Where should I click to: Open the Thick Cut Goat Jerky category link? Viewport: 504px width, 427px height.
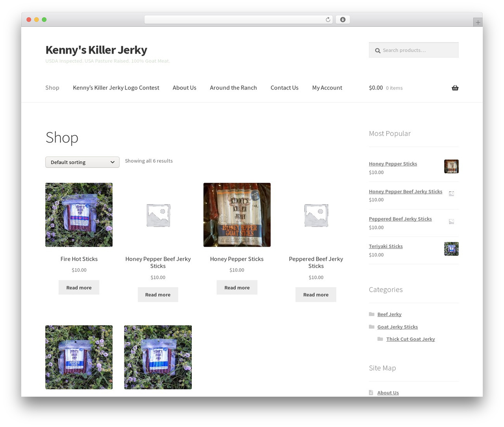tap(411, 339)
